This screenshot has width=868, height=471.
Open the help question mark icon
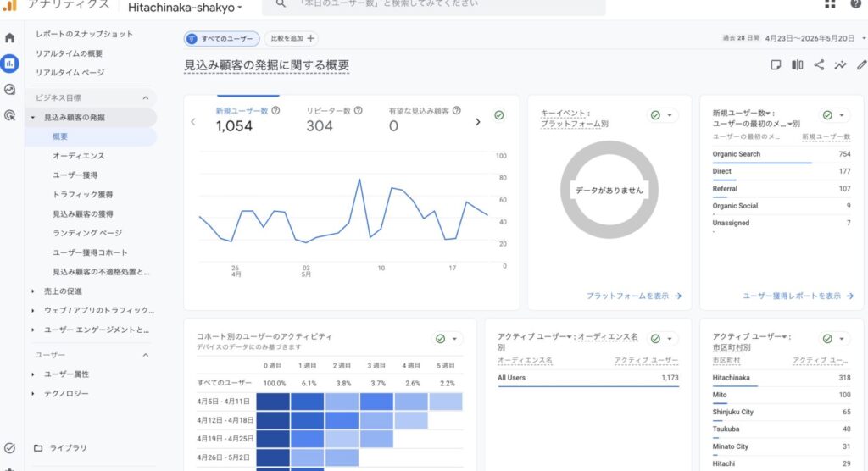point(856,4)
